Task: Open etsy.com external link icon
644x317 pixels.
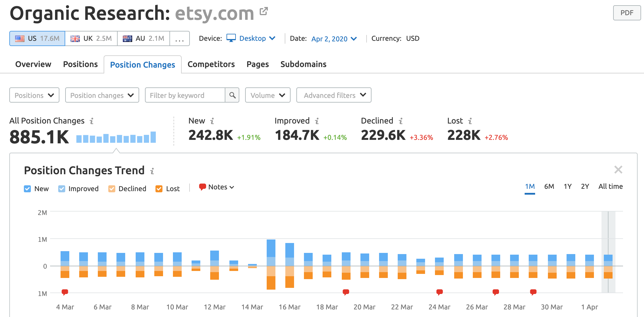Action: [264, 11]
